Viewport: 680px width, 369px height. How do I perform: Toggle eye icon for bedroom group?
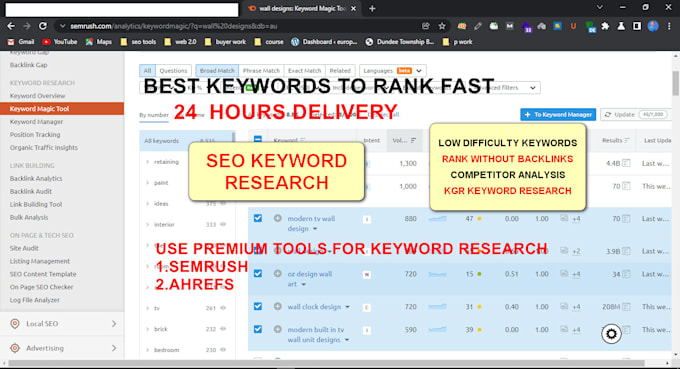(223, 350)
